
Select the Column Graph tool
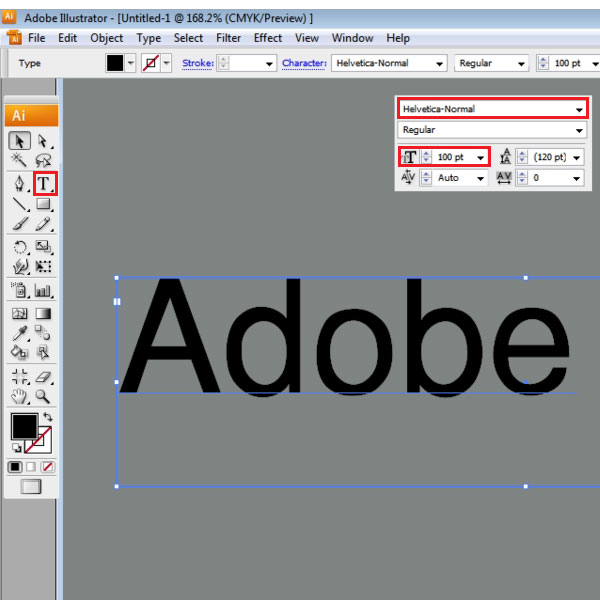(43, 291)
